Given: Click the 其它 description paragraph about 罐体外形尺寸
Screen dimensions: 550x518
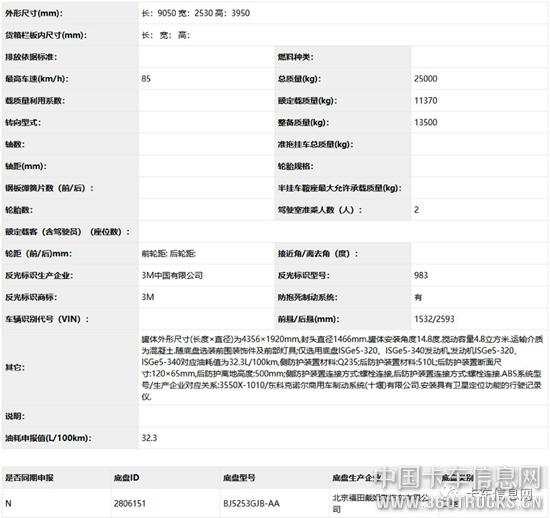Looking at the screenshot, I should point(342,368).
